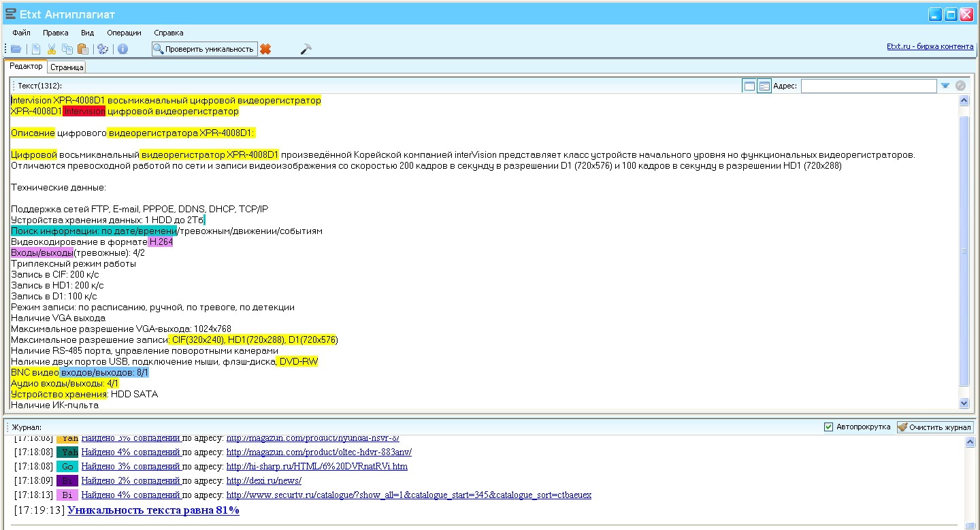Image resolution: width=980 pixels, height=530 pixels.
Task: Open the hi-sharp.ru DVRnatRVi link
Action: [x=316, y=466]
